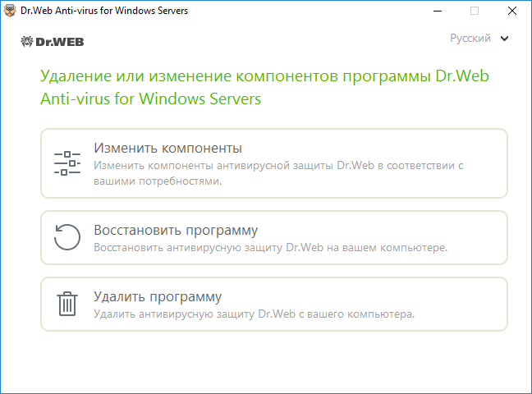
Task: Click the description Удалить антивирусную защиту Dr.Web
Action: coord(255,314)
